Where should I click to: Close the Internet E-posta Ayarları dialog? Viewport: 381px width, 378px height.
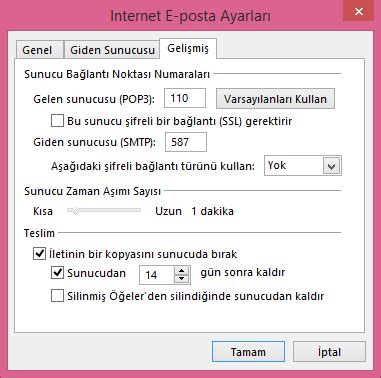click(358, 11)
